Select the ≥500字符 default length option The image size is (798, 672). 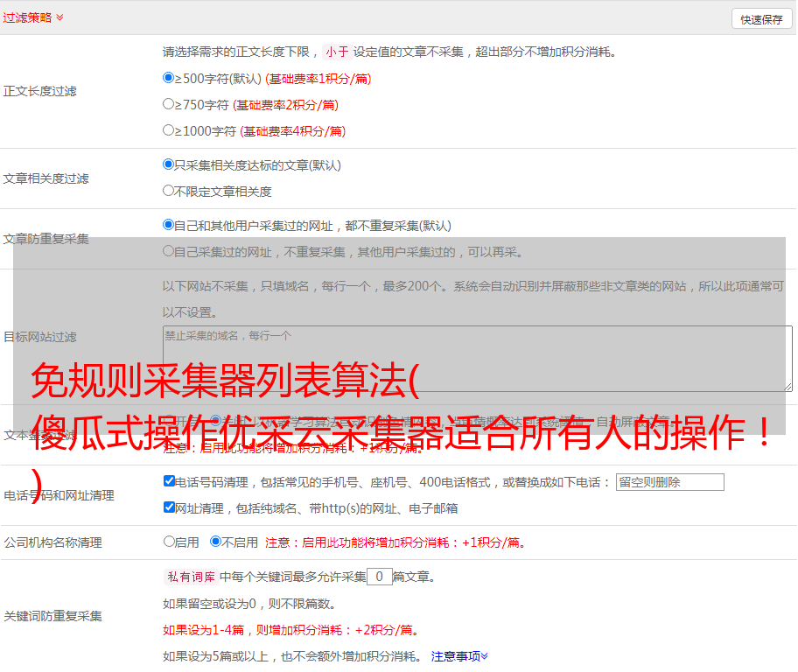pos(169,78)
